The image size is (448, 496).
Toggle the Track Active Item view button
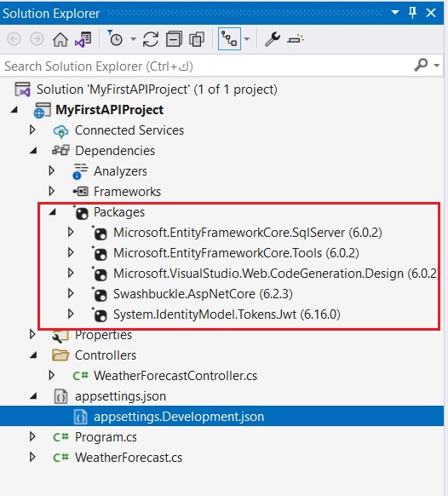coord(229,38)
